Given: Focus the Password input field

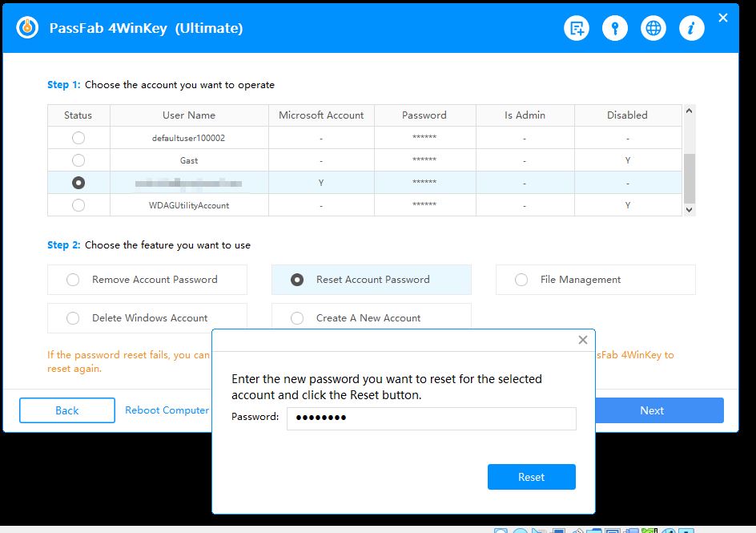Looking at the screenshot, I should coord(432,418).
